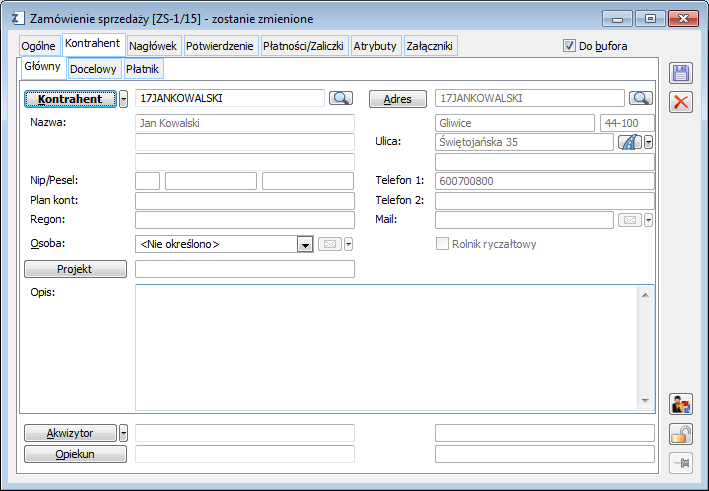Viewport: 709px width, 491px height.
Task: Click the open padlock icon
Action: click(681, 434)
